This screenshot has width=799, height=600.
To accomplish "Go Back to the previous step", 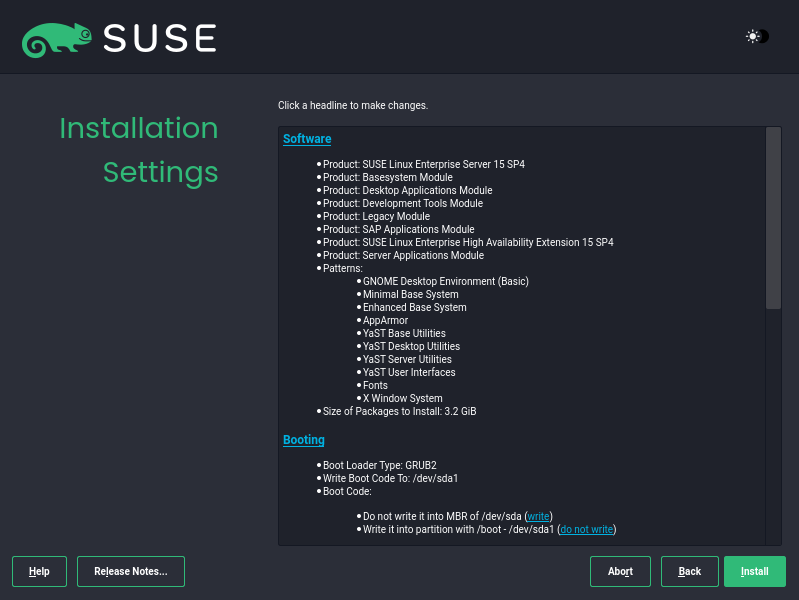I will coord(689,571).
